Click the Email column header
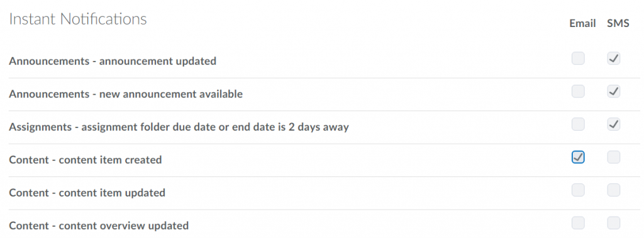This screenshot has width=644, height=238. pyautogui.click(x=582, y=24)
